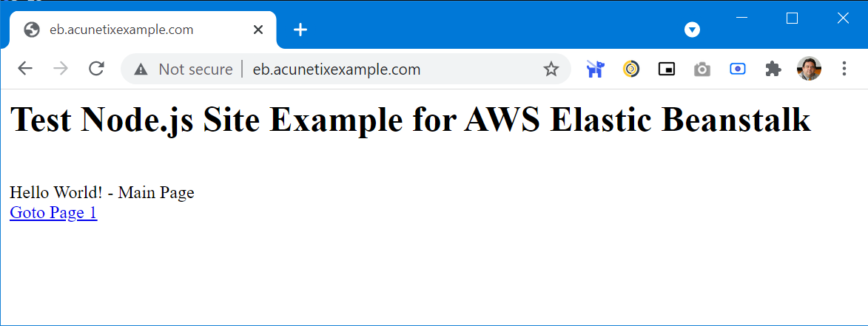Close the eb.acunetixexample.com tab

pyautogui.click(x=258, y=30)
